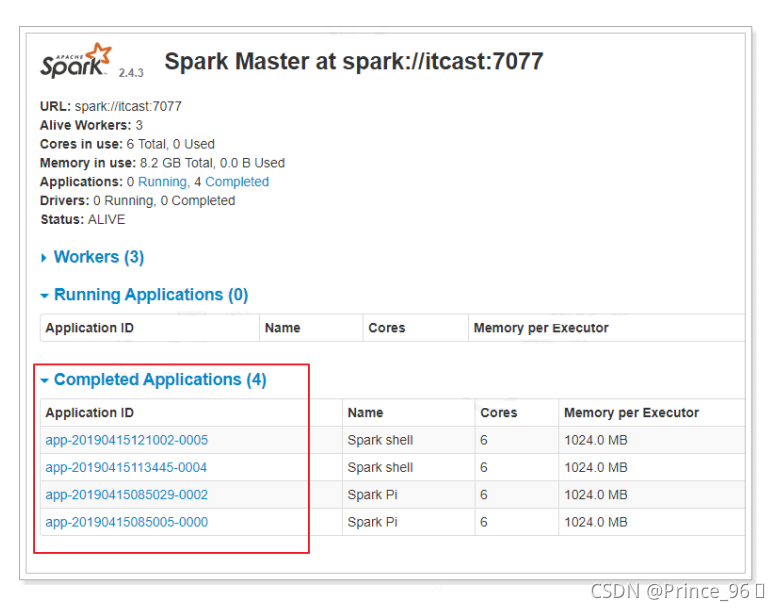Image resolution: width=780 pixels, height=611 pixels.
Task: Click Name header in Completed Applications table
Action: click(365, 413)
